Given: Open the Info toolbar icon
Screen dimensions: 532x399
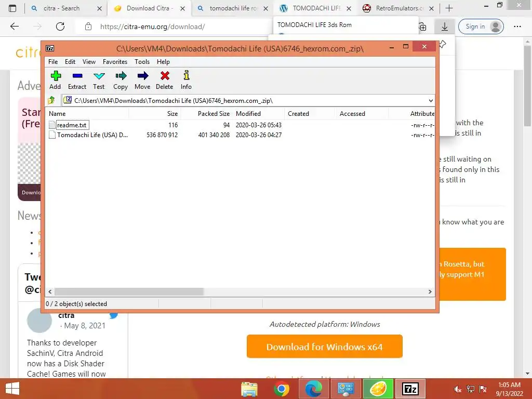Looking at the screenshot, I should point(187,81).
